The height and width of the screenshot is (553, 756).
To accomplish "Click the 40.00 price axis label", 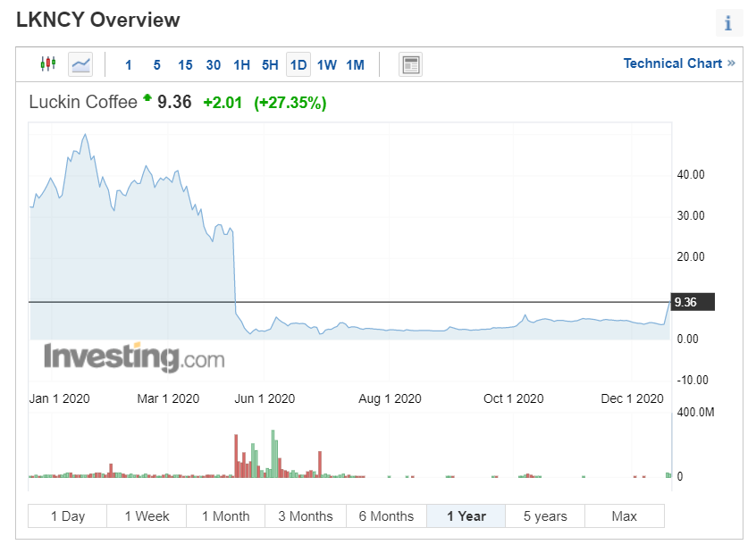I will pyautogui.click(x=691, y=174).
